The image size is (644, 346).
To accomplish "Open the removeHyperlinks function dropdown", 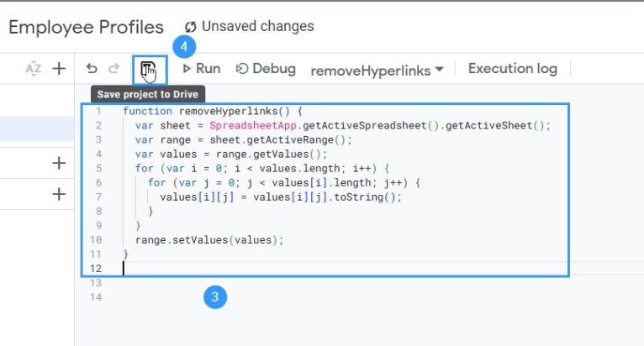I will click(377, 70).
